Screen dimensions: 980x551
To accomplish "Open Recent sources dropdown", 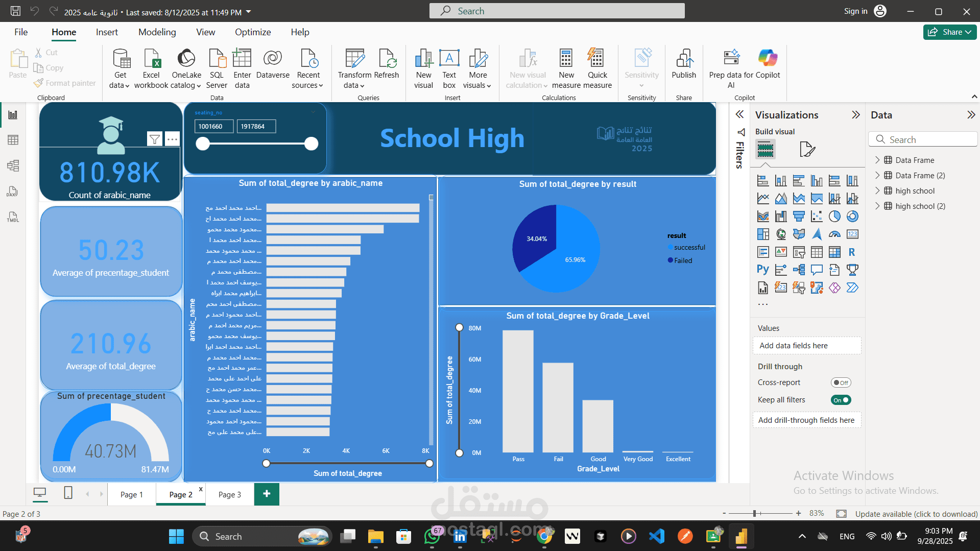I will point(308,69).
